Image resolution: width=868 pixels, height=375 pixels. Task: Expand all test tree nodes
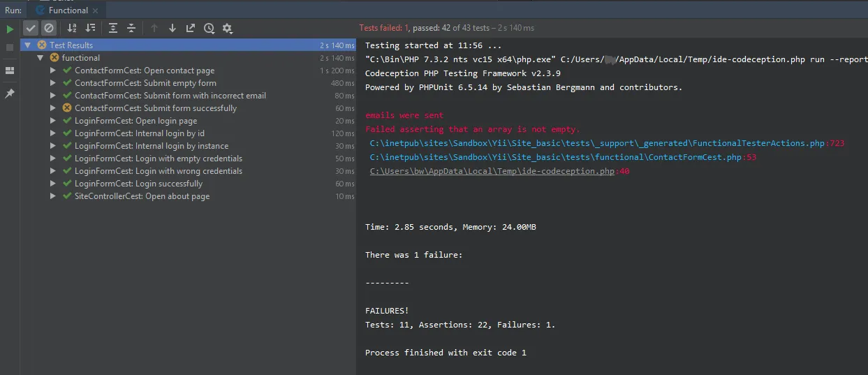113,28
